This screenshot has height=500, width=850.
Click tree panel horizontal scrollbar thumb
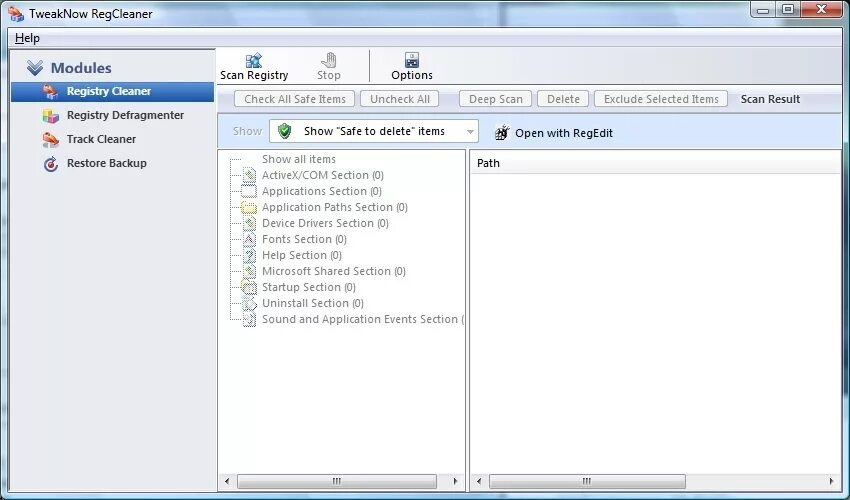337,481
